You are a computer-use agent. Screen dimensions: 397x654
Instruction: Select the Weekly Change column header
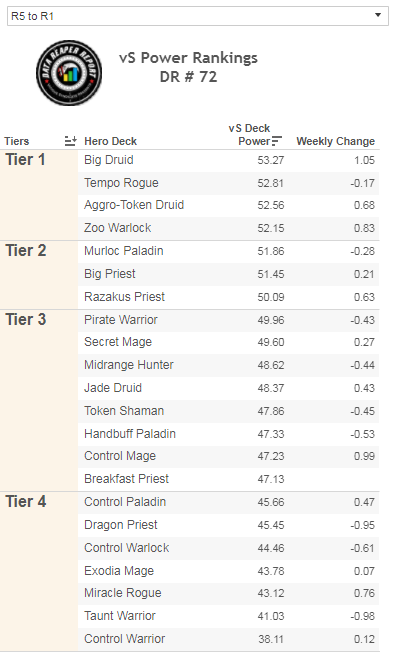pos(336,141)
